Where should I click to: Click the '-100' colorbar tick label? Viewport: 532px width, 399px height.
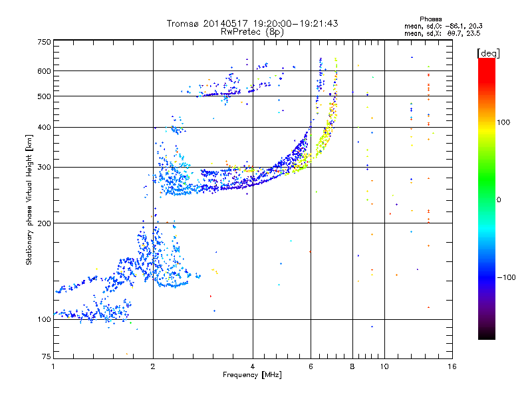coord(506,277)
